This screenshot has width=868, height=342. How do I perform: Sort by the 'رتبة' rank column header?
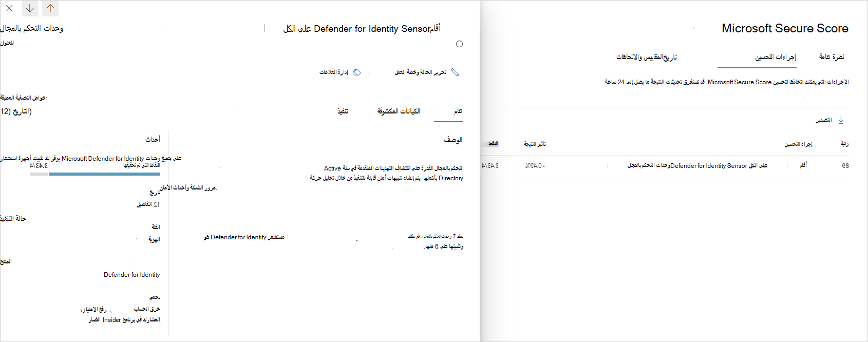click(x=844, y=144)
